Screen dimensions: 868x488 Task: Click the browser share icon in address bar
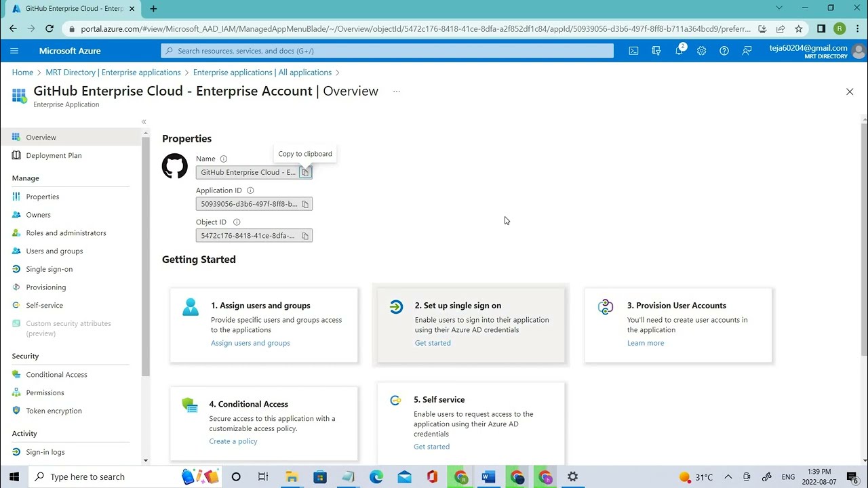(781, 28)
